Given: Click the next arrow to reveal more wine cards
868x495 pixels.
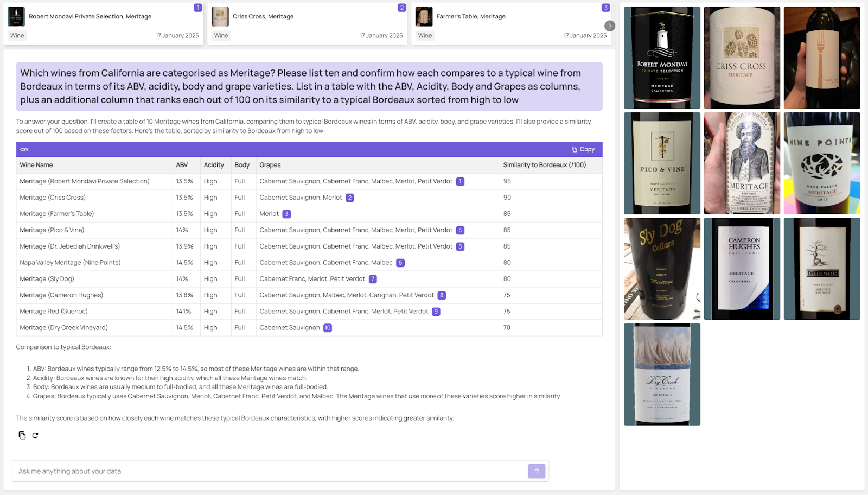Looking at the screenshot, I should tap(609, 26).
